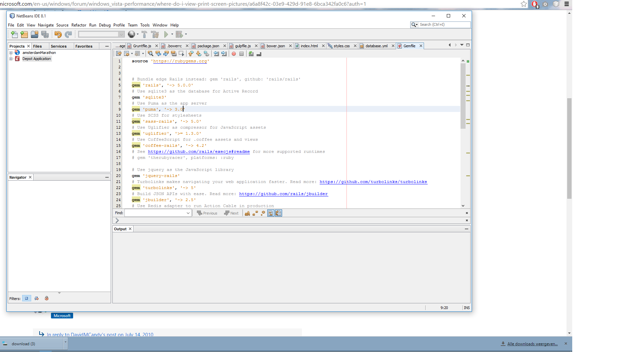Screen dimensions: 644x362
Task: Open the Forward navigation dropdown in editor toolbar
Action: pyautogui.click(x=143, y=54)
